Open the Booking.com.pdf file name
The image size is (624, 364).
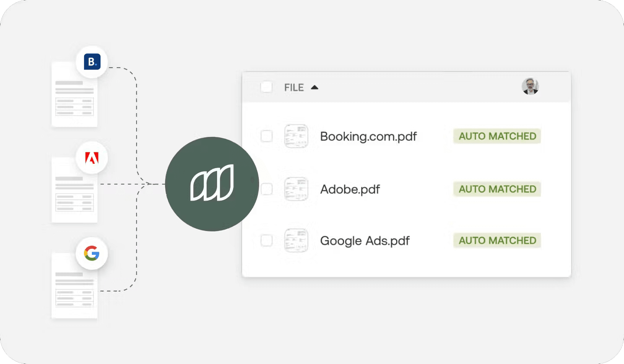[368, 136]
